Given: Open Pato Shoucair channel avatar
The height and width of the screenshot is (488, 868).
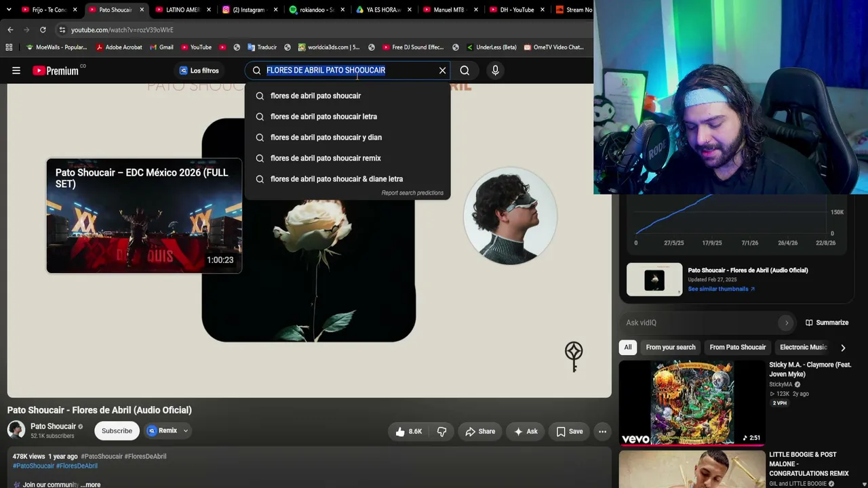Looking at the screenshot, I should [16, 430].
